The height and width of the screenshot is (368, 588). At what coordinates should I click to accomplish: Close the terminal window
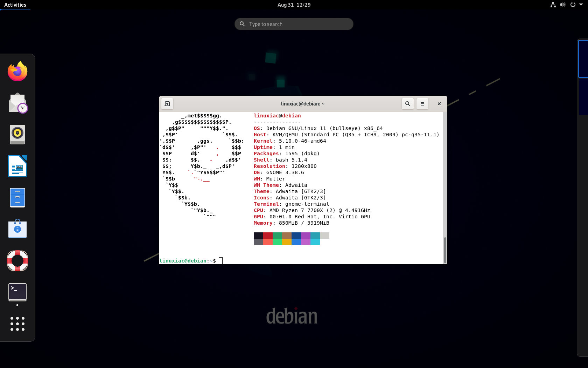(x=439, y=104)
